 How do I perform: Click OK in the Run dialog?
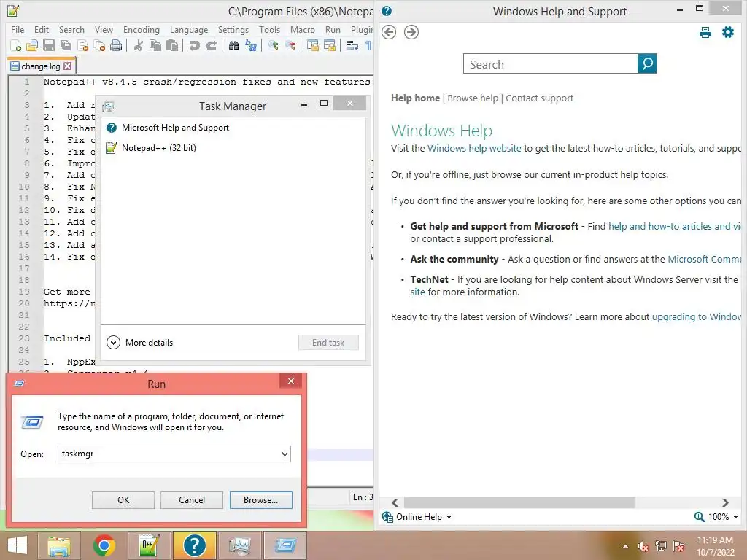(x=123, y=500)
